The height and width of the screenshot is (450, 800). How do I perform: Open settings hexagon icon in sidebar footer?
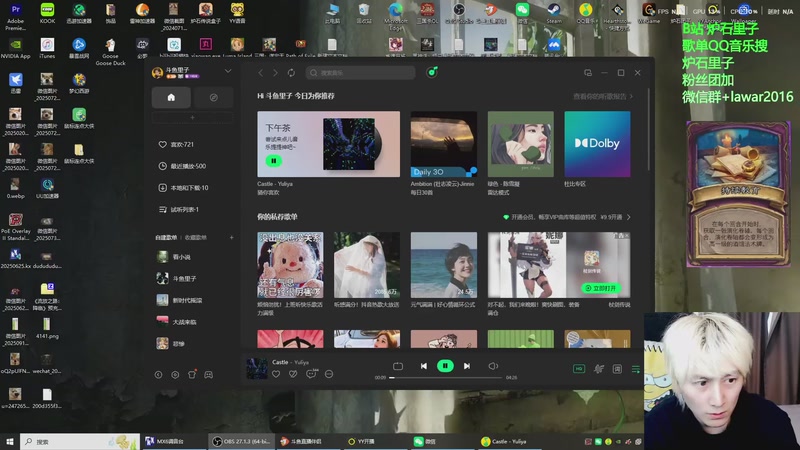click(175, 375)
